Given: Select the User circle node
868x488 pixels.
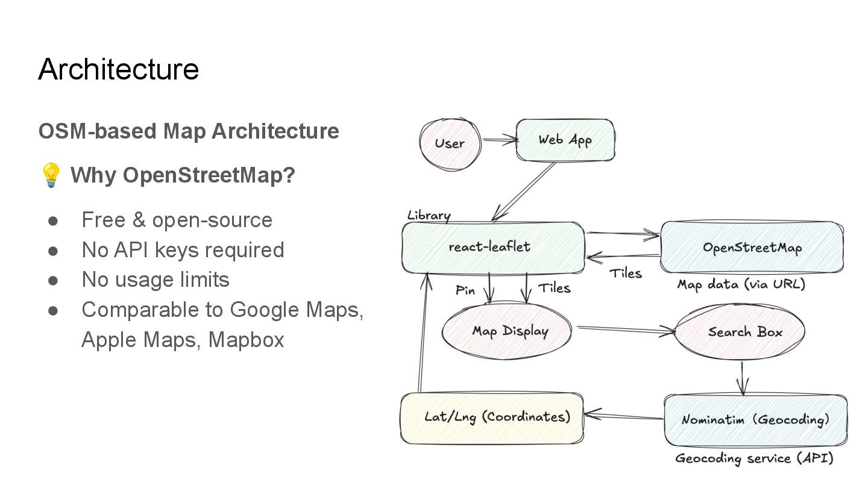Looking at the screenshot, I should 450,143.
